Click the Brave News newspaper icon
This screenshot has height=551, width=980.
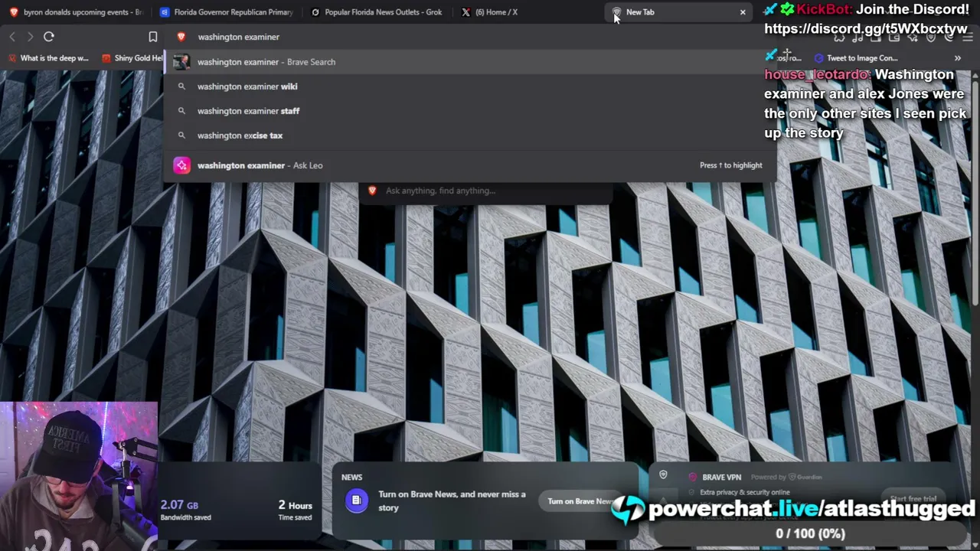tap(356, 500)
